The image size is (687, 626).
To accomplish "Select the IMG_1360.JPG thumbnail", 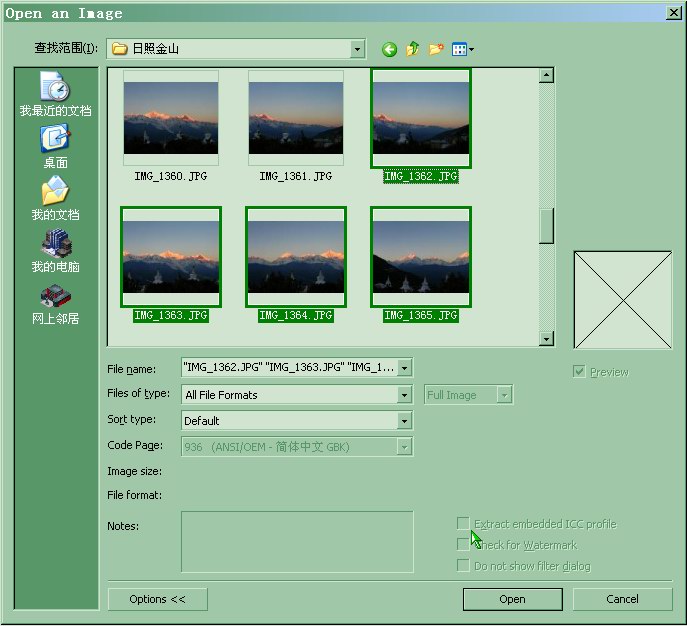I will pyautogui.click(x=171, y=118).
